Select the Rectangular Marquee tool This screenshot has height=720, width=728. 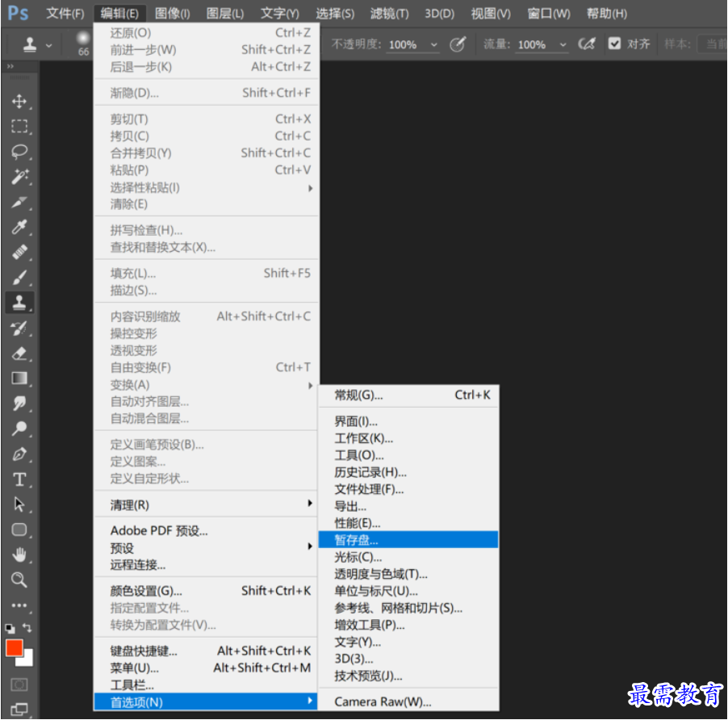point(19,126)
